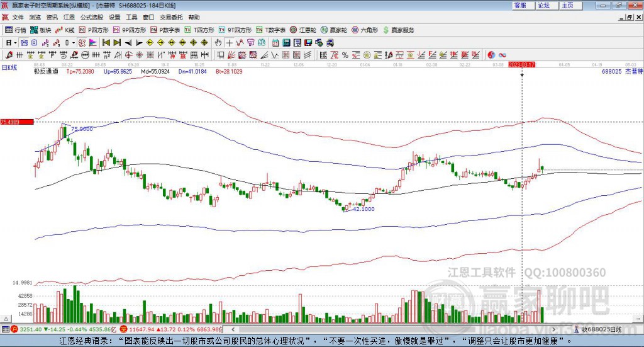Click the 极反通道 indicator label
644x347 pixels.
46,71
